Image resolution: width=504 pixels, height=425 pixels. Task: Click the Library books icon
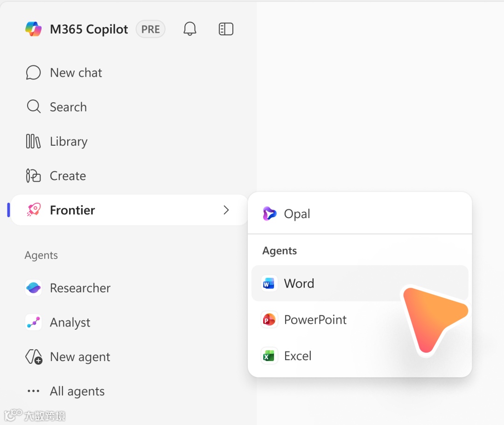coord(33,141)
